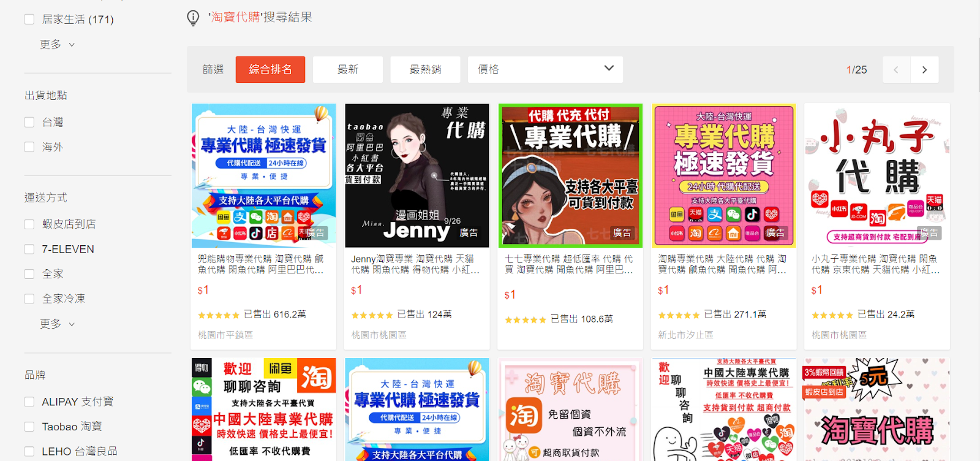This screenshot has height=461, width=980.
Task: Open the 價格 sort dropdown
Action: pyautogui.click(x=545, y=70)
